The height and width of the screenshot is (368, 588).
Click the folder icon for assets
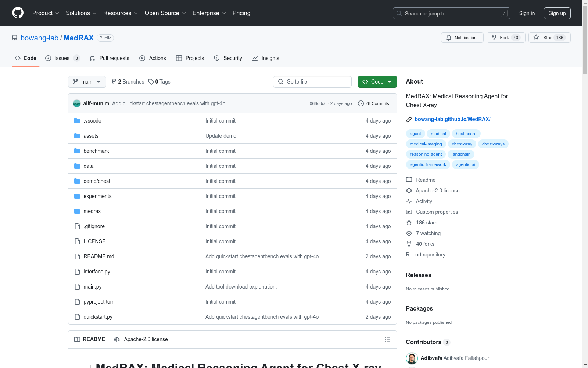(77, 136)
